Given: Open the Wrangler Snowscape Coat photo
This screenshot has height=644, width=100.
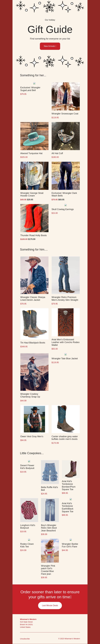Looking at the screenshot, I should 65,96.
